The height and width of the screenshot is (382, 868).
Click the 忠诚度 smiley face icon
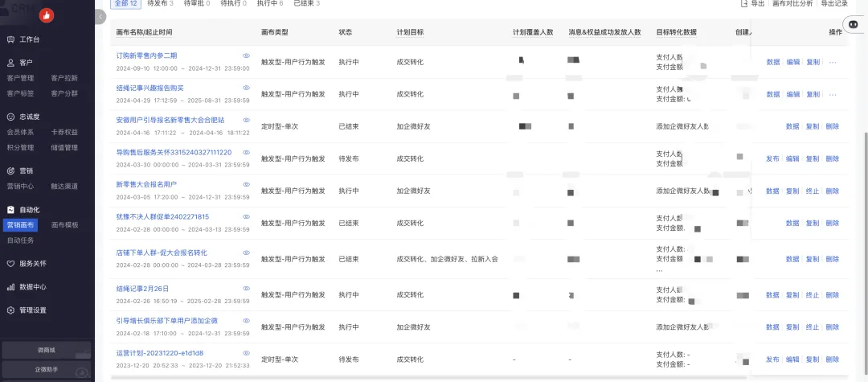point(10,117)
